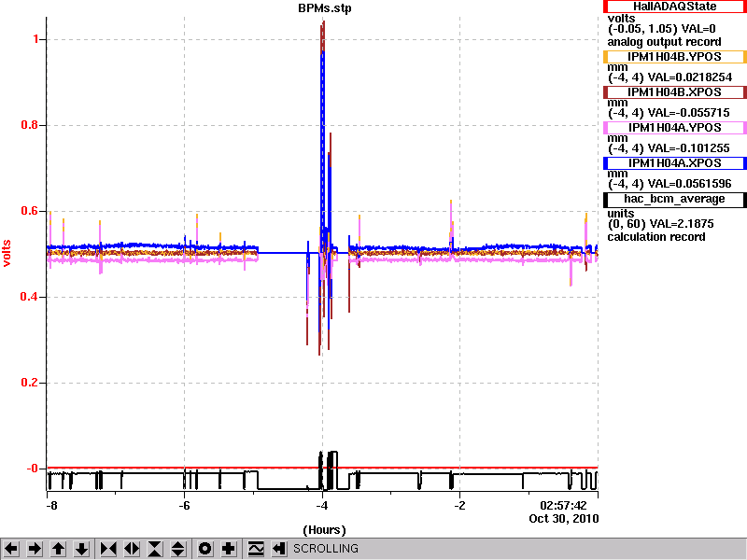Click the pan left arrow button

click(x=11, y=549)
